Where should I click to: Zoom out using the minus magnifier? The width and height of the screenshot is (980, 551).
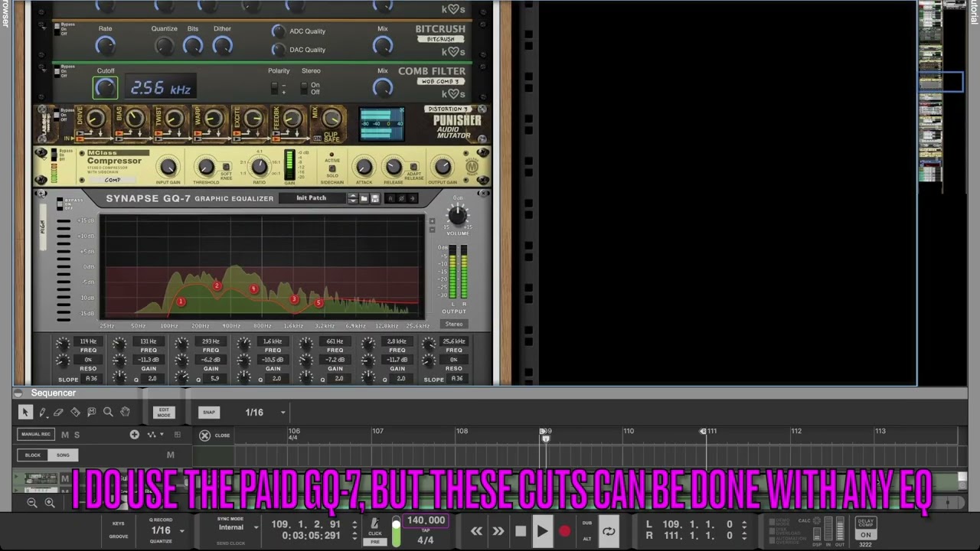32,503
